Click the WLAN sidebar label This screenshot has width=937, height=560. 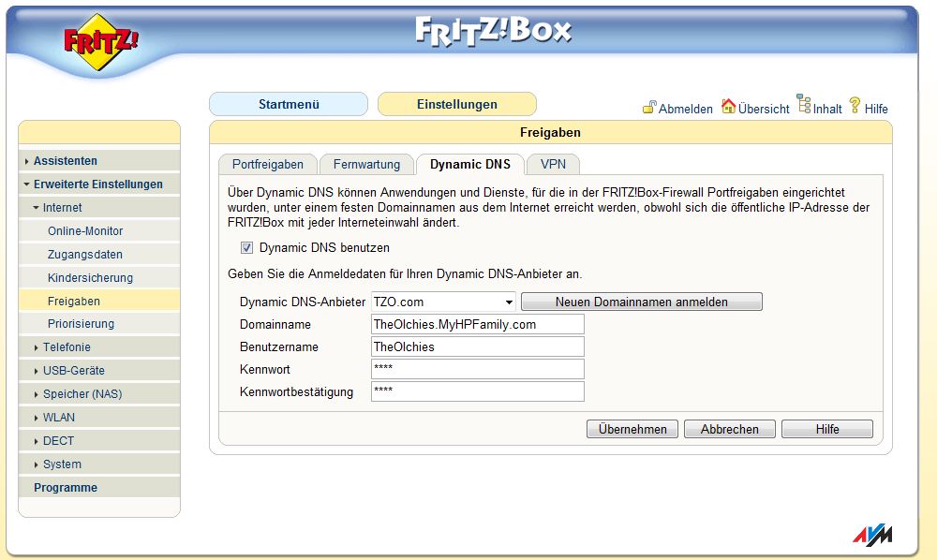point(58,418)
